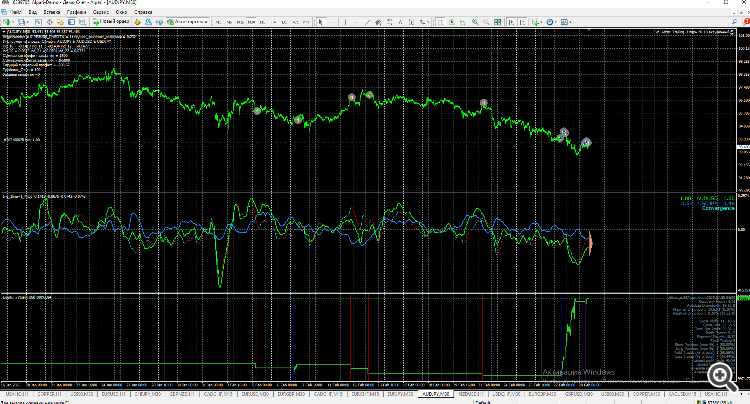Zoom out of the chart
The height and width of the screenshot is (404, 750).
(486, 22)
